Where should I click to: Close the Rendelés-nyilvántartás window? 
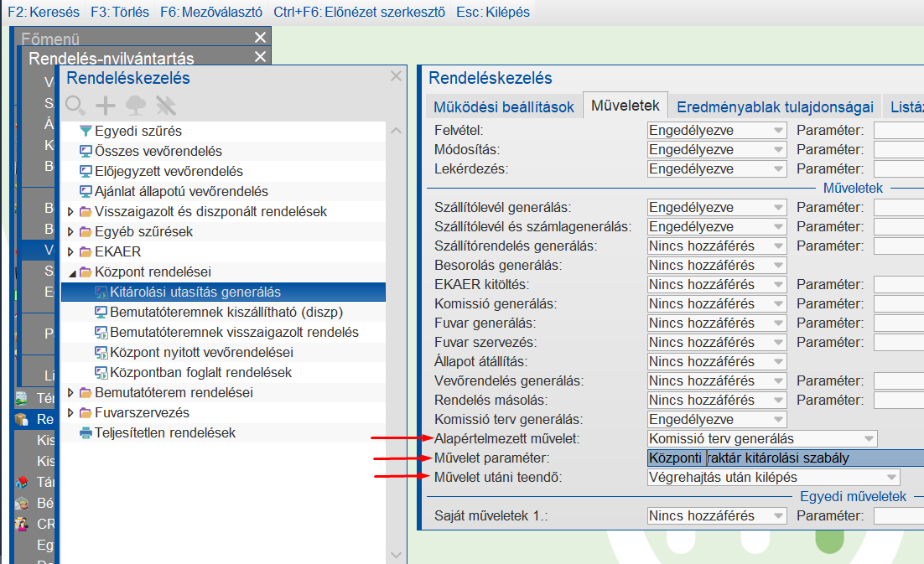[x=260, y=57]
